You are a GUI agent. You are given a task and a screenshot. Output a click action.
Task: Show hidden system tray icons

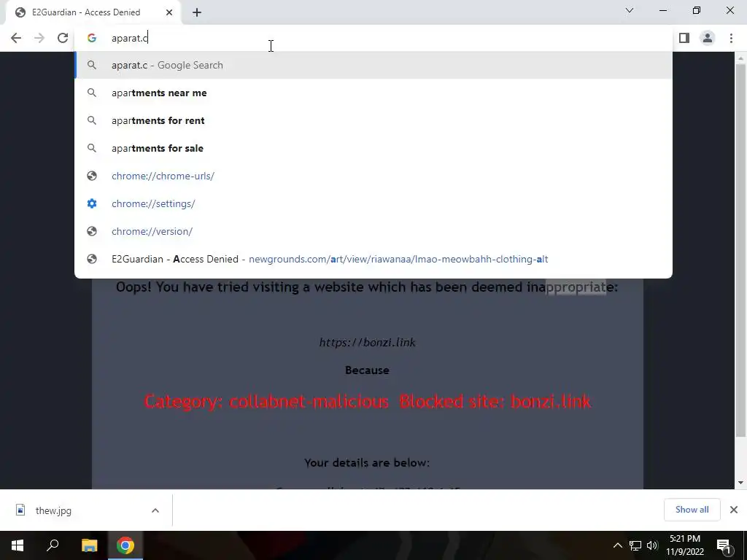tap(617, 545)
